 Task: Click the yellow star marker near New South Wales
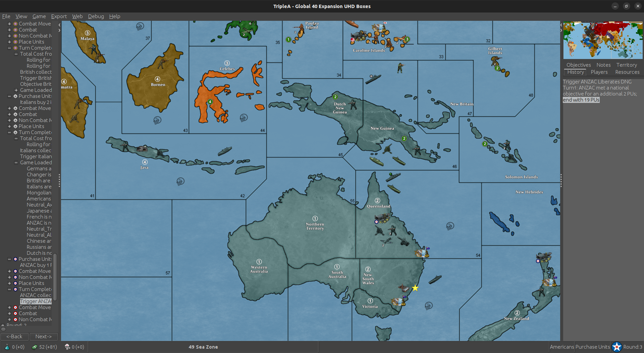(415, 288)
